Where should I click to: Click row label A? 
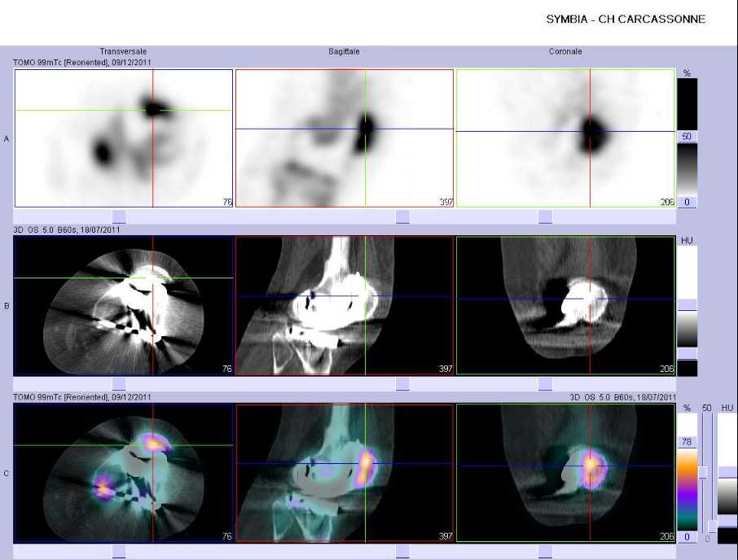point(7,138)
